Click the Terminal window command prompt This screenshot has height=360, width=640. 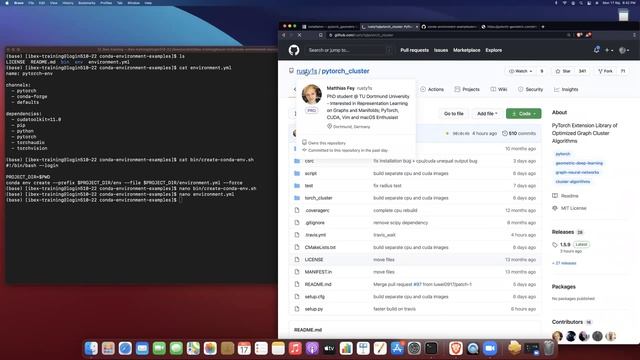coord(180,200)
